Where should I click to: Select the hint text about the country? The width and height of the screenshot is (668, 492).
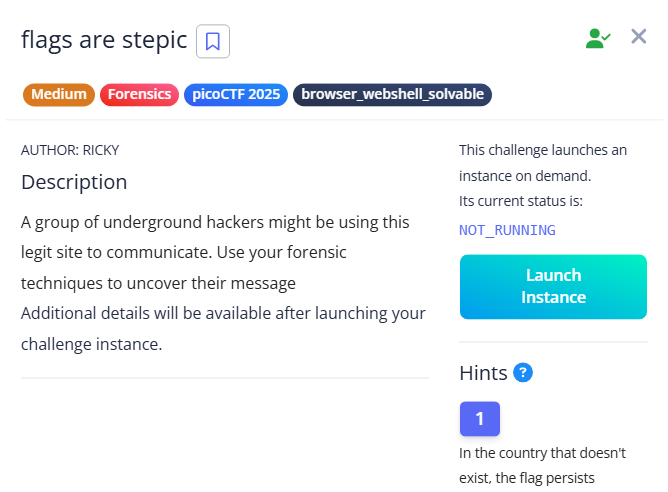(542, 466)
